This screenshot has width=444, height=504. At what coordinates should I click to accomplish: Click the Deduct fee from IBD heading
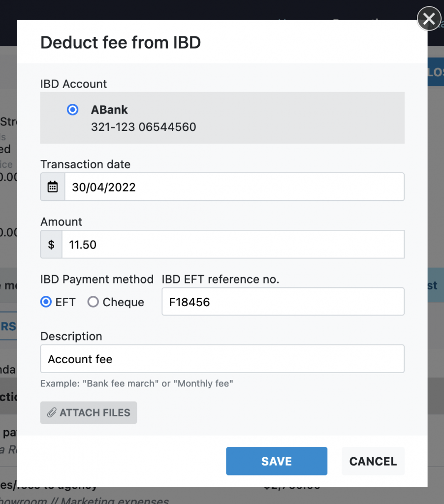click(121, 42)
